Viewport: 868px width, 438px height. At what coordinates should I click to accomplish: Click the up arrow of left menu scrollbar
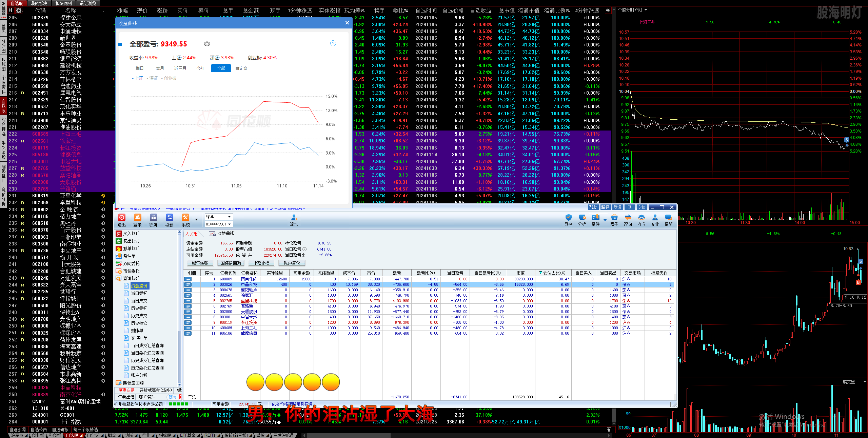[180, 233]
